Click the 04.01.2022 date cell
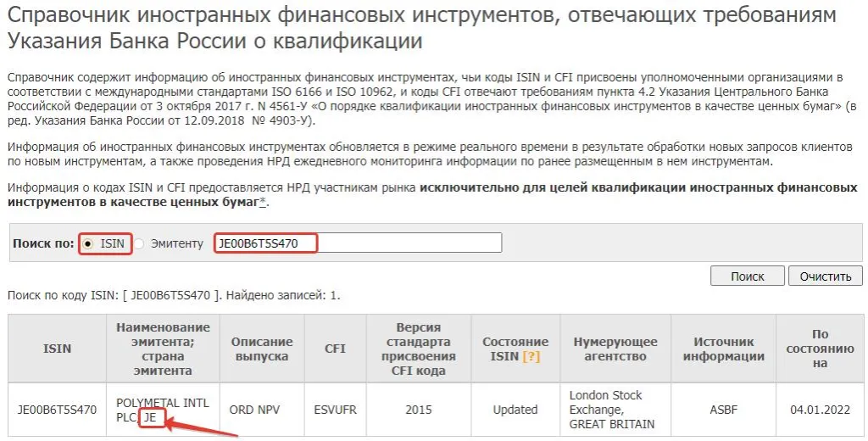This screenshot has width=868, height=441. tap(820, 410)
